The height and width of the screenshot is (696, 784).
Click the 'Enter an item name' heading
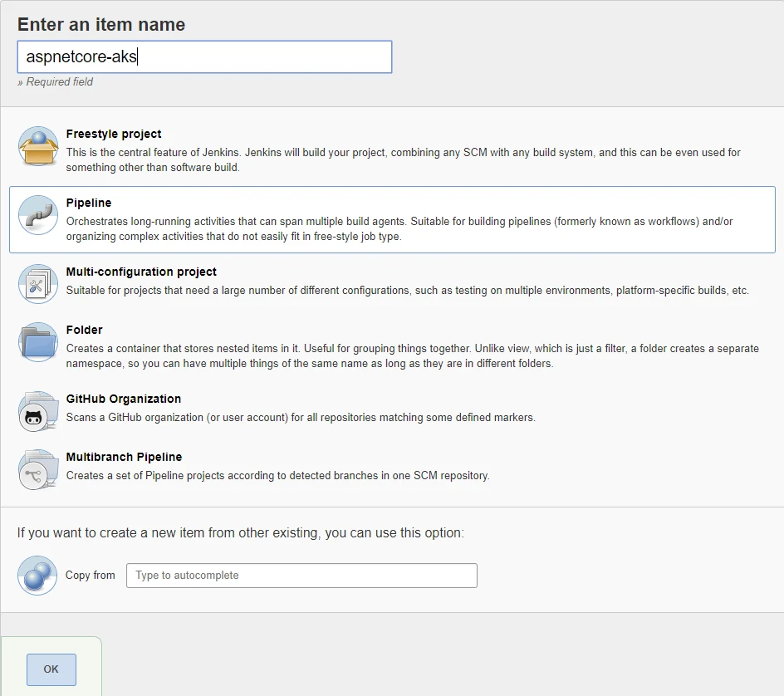pos(101,24)
